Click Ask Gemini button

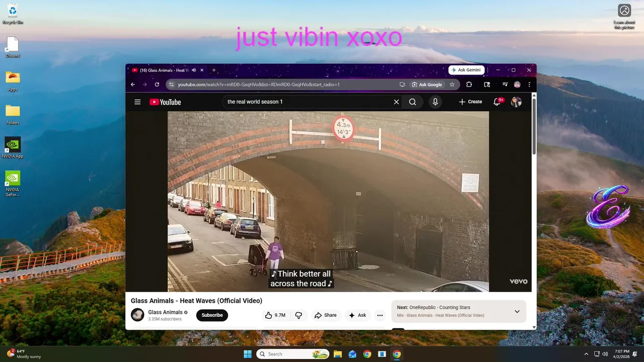[466, 70]
